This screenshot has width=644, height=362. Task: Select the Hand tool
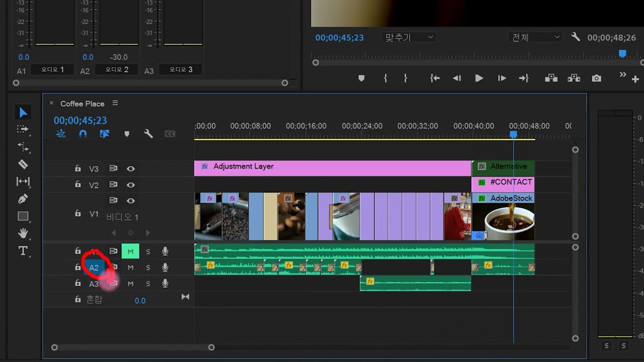pyautogui.click(x=23, y=233)
